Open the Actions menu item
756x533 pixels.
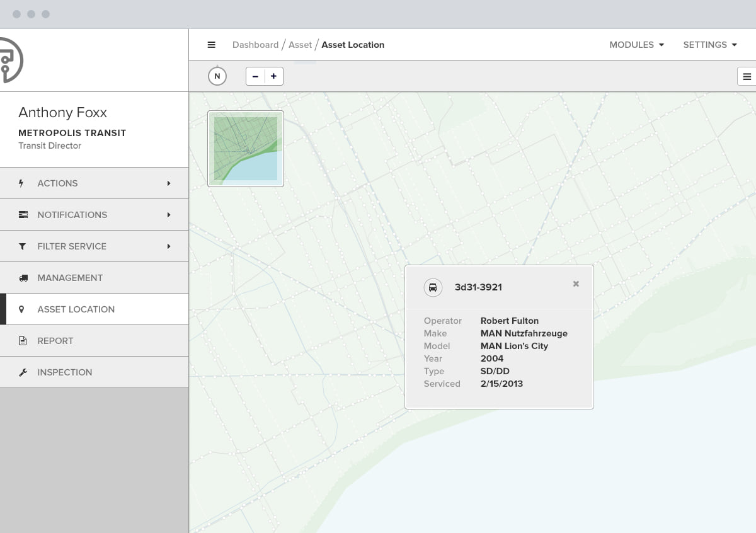pyautogui.click(x=94, y=183)
